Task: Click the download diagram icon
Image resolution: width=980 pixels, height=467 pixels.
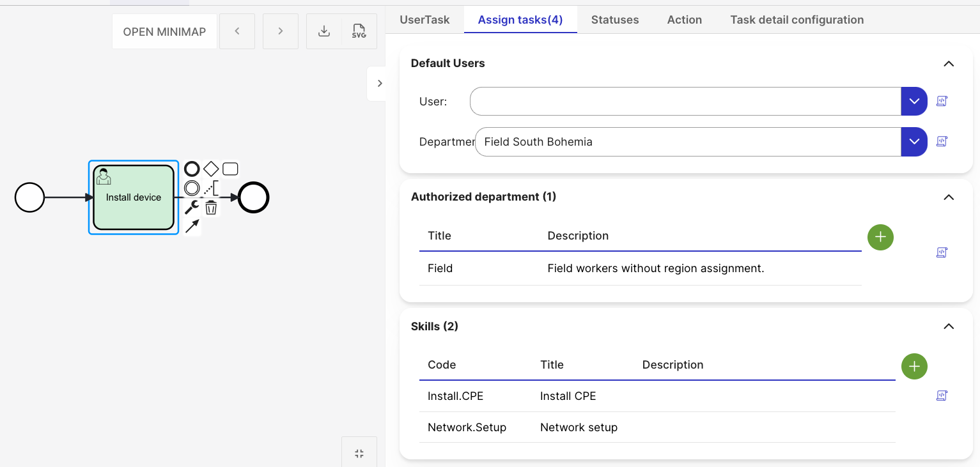Action: (324, 31)
